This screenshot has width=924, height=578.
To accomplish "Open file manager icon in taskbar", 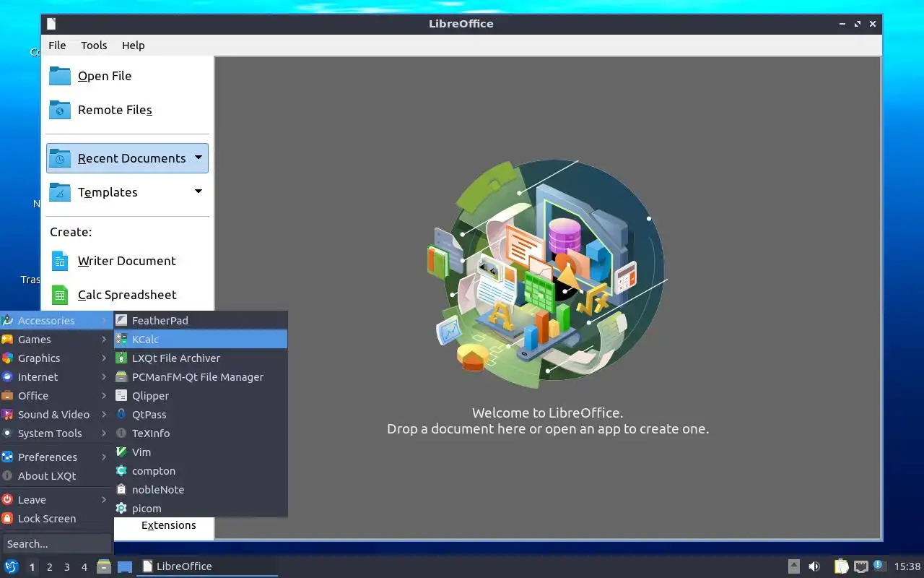I will pyautogui.click(x=104, y=566).
